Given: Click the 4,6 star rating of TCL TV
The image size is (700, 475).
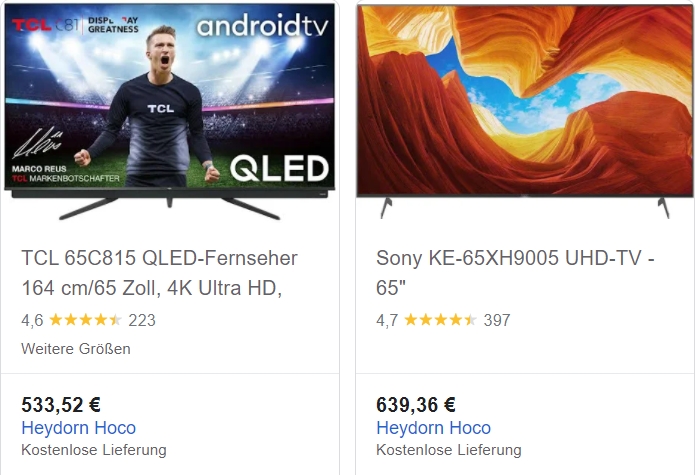Looking at the screenshot, I should 85,320.
